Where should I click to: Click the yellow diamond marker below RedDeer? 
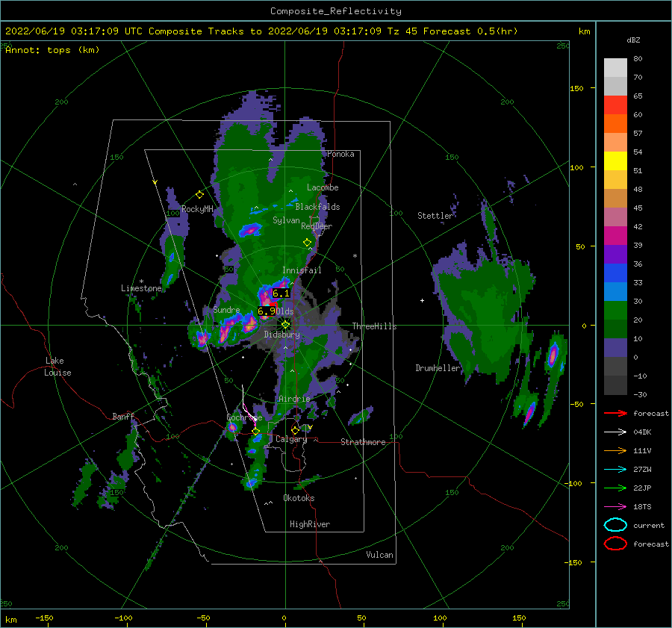[x=307, y=243]
